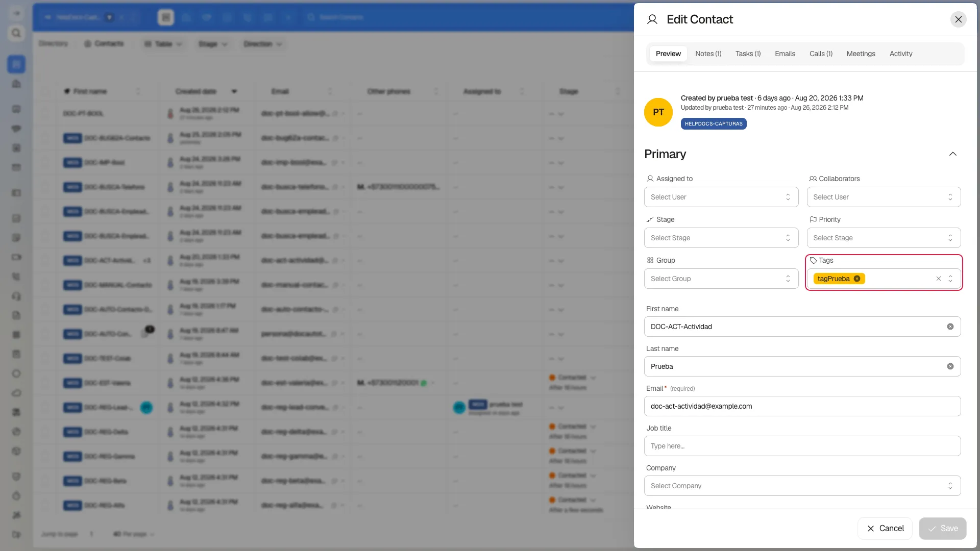Image resolution: width=980 pixels, height=551 pixels.
Task: Click the Cancel button
Action: (x=885, y=529)
